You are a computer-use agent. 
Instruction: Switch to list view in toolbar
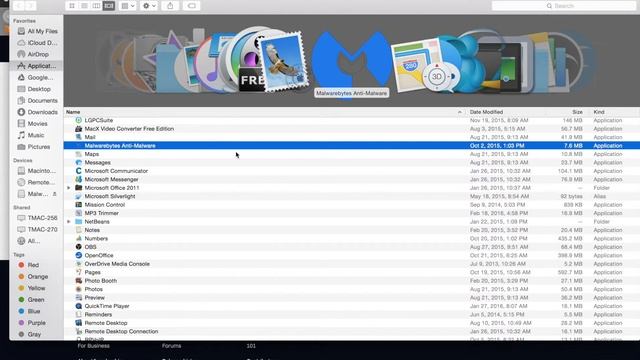(84, 6)
